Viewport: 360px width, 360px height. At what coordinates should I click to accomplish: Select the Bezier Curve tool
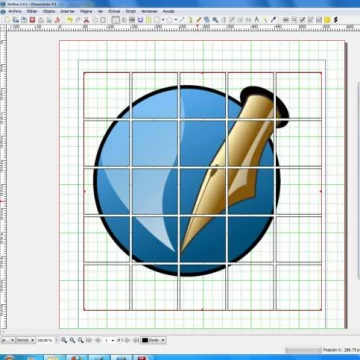(x=190, y=20)
